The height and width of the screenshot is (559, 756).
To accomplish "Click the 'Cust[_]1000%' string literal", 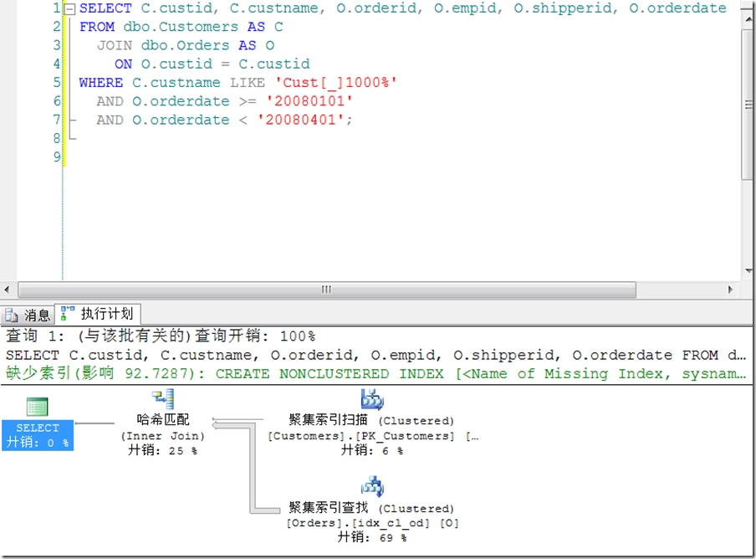I will click(335, 83).
